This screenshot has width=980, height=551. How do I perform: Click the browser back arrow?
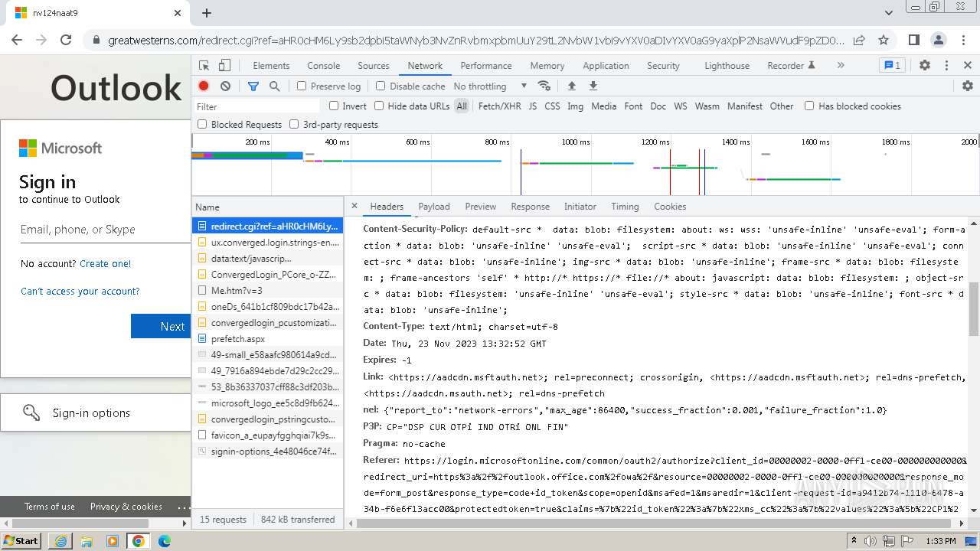[17, 40]
